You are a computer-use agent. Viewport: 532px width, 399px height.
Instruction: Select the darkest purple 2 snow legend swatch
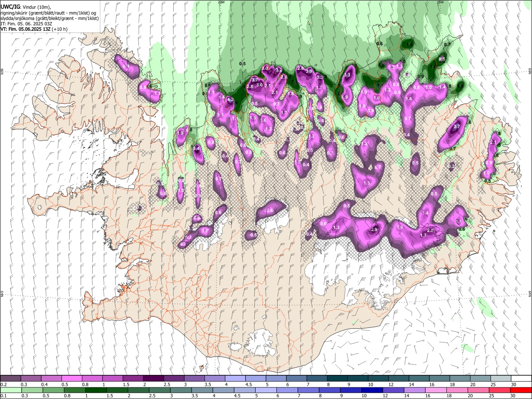(153, 378)
